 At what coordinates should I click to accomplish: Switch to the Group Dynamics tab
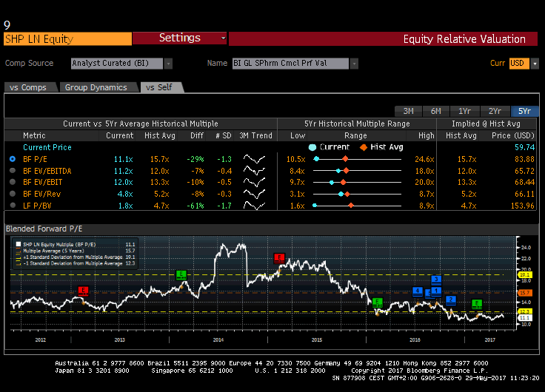tap(98, 87)
